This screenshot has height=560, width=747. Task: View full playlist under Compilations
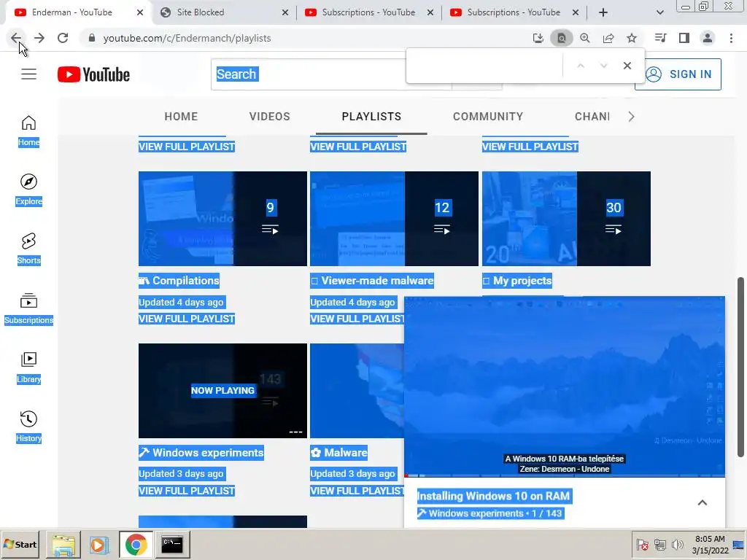tap(187, 319)
